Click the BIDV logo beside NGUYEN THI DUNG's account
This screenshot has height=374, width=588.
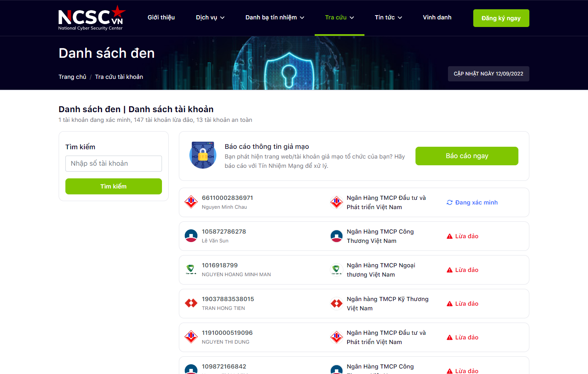(191, 337)
